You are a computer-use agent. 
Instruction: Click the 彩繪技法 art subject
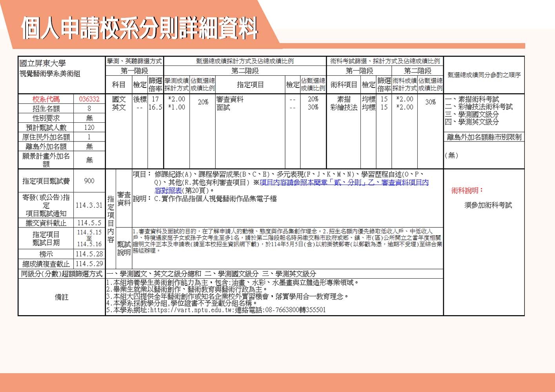(344, 107)
